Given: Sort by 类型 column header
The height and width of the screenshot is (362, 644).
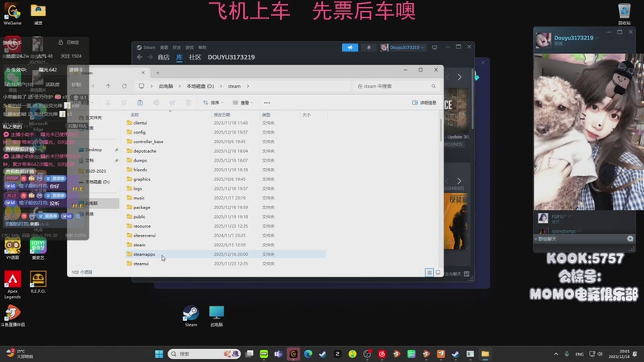Looking at the screenshot, I should [266, 115].
